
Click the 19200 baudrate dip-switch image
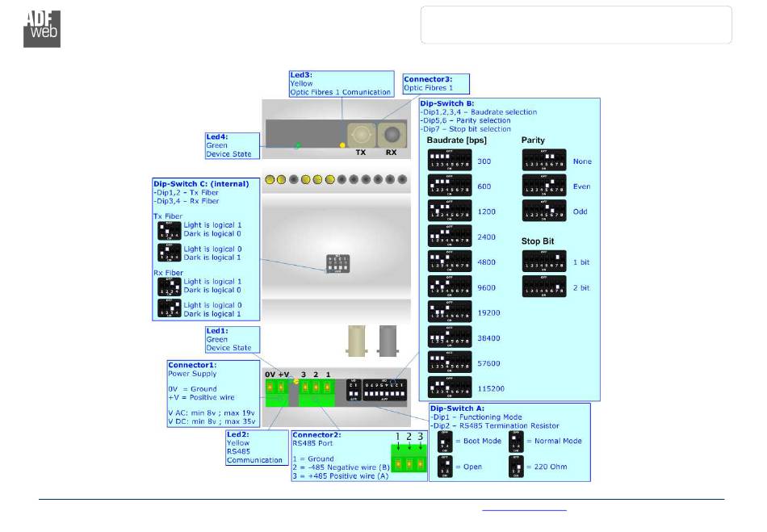pos(450,312)
